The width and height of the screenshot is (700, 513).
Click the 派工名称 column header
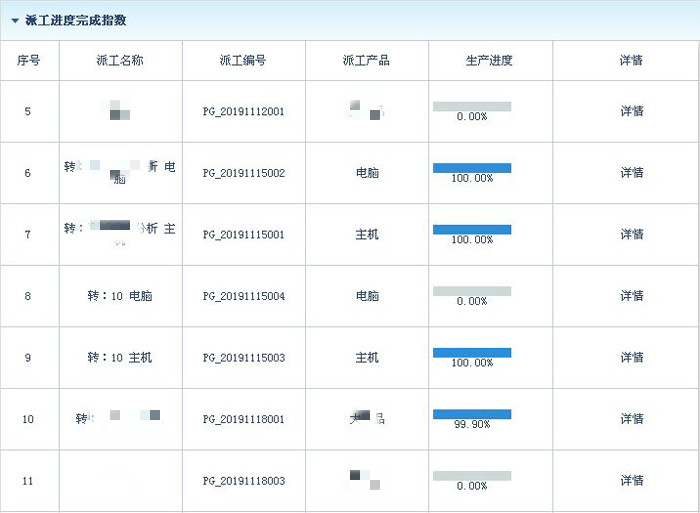tap(120, 61)
